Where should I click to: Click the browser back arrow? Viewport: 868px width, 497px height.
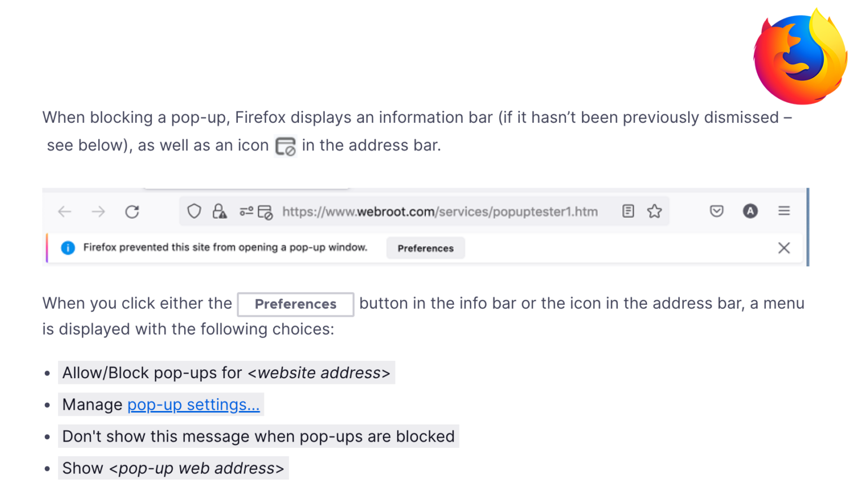[65, 211]
